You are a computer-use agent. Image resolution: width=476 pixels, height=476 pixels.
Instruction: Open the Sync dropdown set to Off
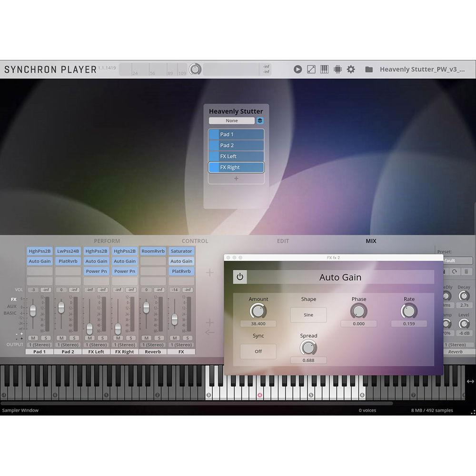click(x=258, y=351)
